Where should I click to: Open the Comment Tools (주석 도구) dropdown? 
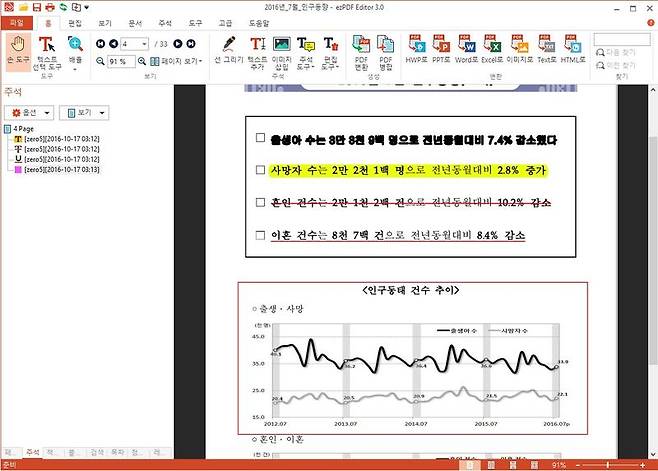pyautogui.click(x=306, y=53)
